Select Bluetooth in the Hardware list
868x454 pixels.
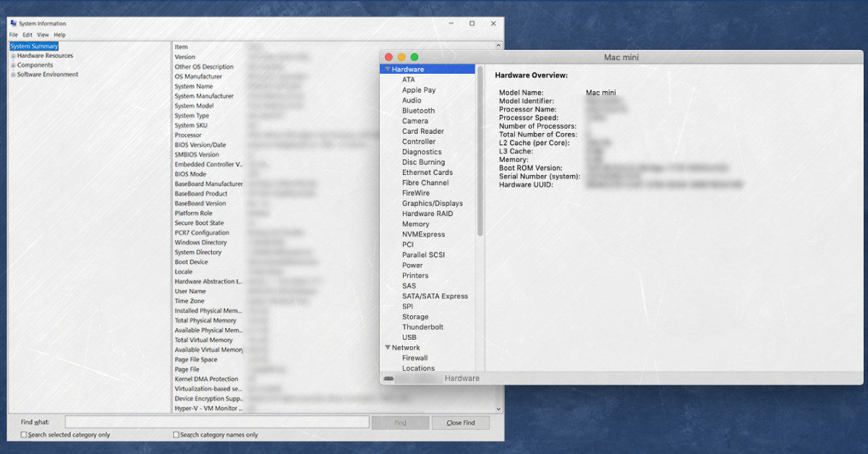418,111
